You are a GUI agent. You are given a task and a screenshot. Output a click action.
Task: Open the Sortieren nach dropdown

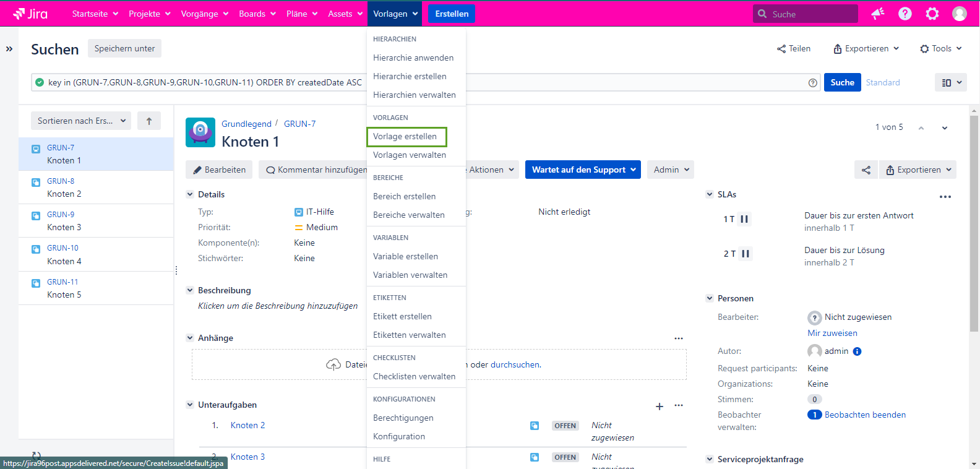pyautogui.click(x=81, y=121)
